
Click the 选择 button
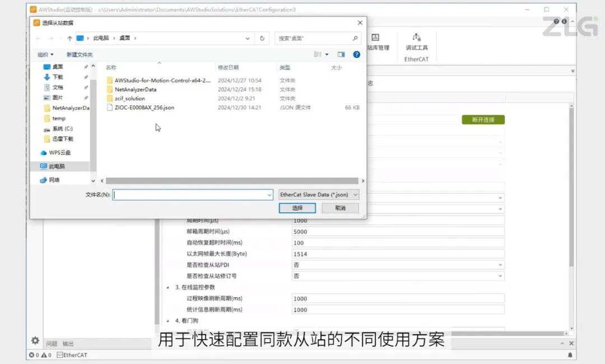coord(297,208)
